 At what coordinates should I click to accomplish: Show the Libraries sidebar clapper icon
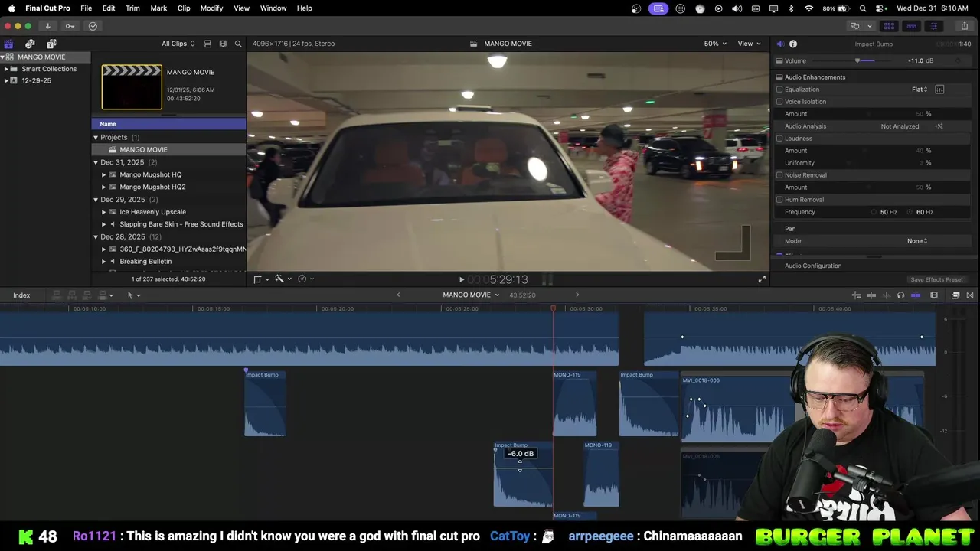tap(8, 44)
